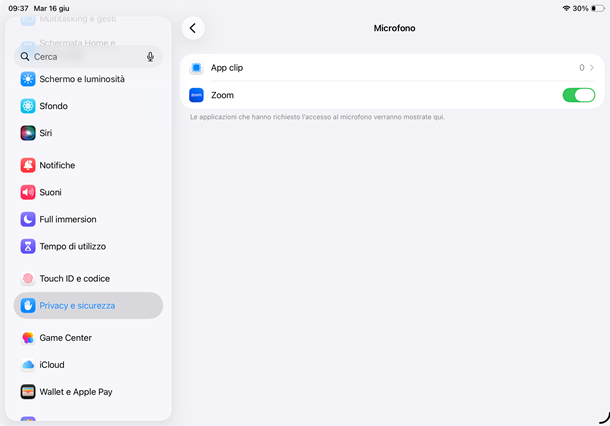This screenshot has width=610, height=426.
Task: Tap the Cerca search field
Action: pos(88,57)
